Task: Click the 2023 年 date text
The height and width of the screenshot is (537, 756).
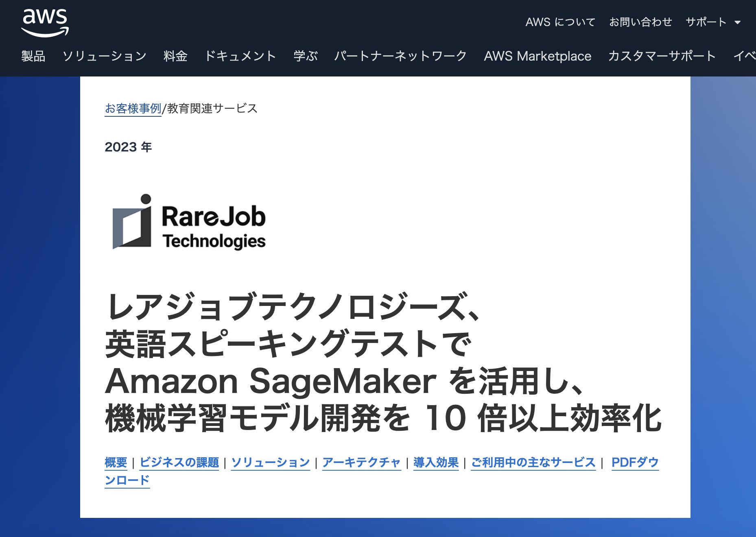Action: (x=128, y=147)
